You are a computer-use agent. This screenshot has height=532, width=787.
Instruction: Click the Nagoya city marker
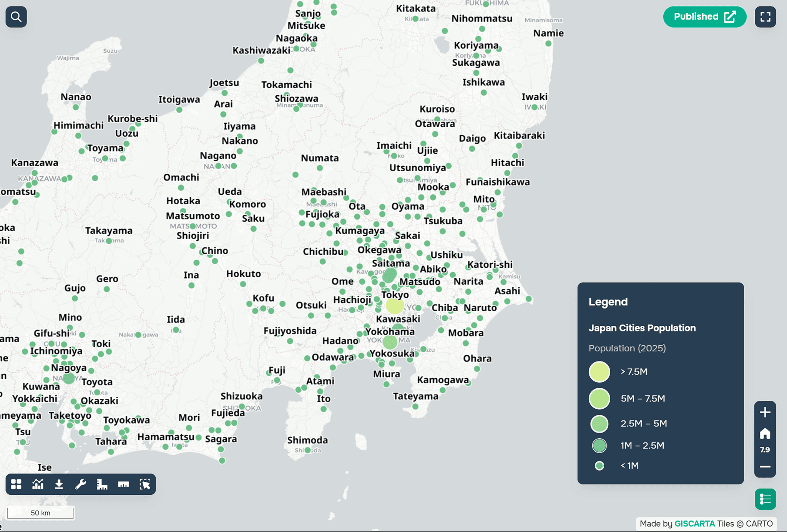click(69, 378)
